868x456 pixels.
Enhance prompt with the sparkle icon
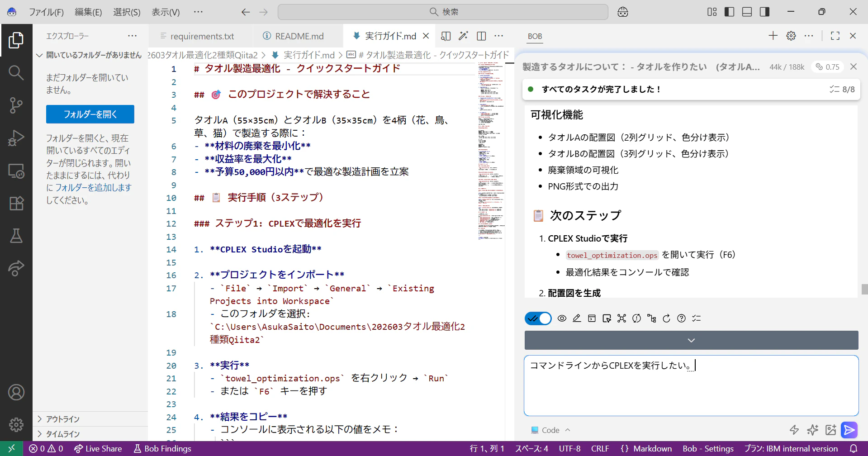pyautogui.click(x=812, y=430)
